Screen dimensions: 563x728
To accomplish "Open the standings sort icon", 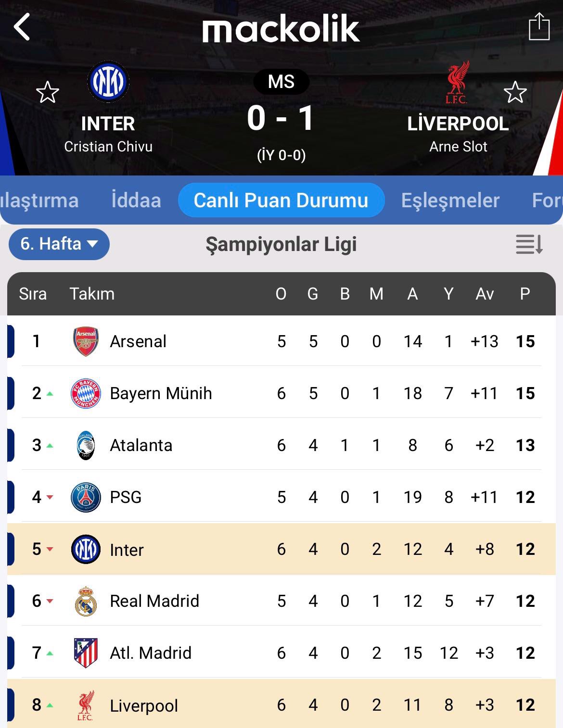I will (529, 244).
